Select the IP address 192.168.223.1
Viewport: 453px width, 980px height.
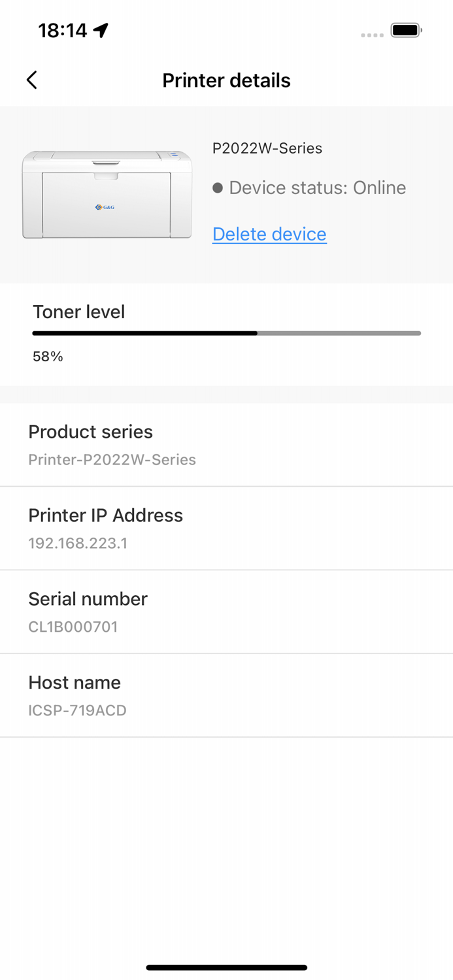coord(78,543)
